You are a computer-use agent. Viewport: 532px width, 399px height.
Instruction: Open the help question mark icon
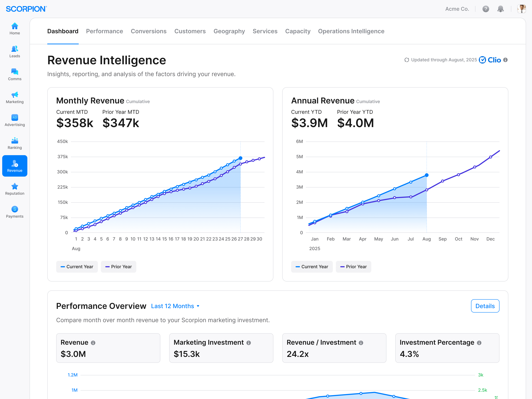pos(486,9)
